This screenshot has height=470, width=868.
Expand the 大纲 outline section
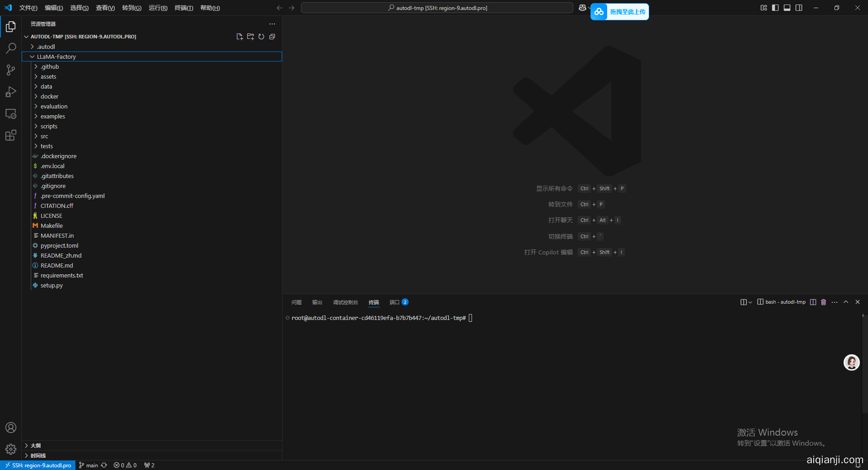35,446
